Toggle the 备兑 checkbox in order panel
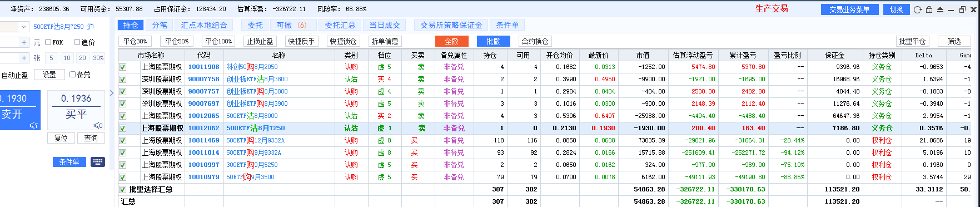980x207 pixels. pyautogui.click(x=72, y=74)
